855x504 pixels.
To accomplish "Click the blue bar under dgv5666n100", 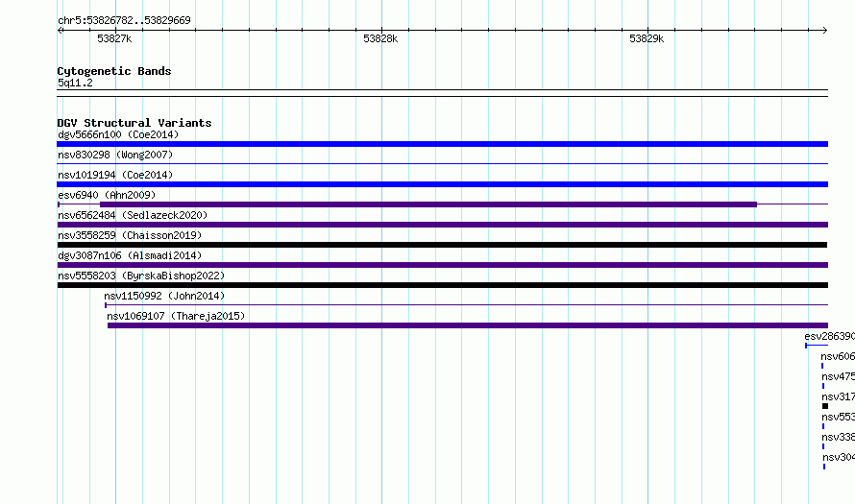I will point(442,144).
